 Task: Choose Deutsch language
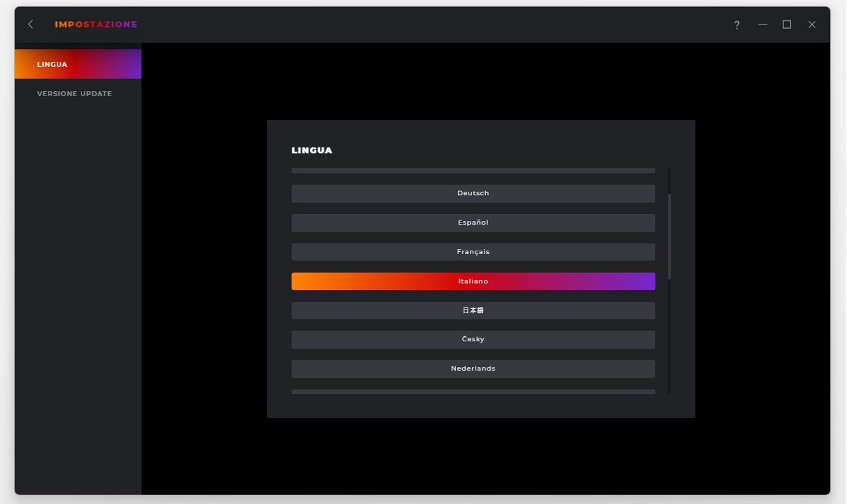(x=473, y=193)
